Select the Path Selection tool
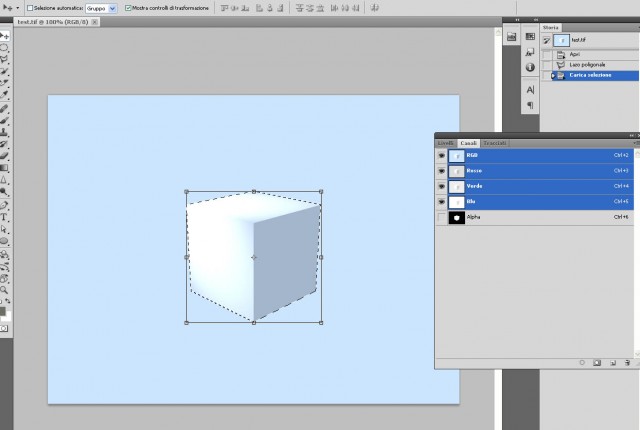Screen dimensions: 640x430 pos(4,229)
